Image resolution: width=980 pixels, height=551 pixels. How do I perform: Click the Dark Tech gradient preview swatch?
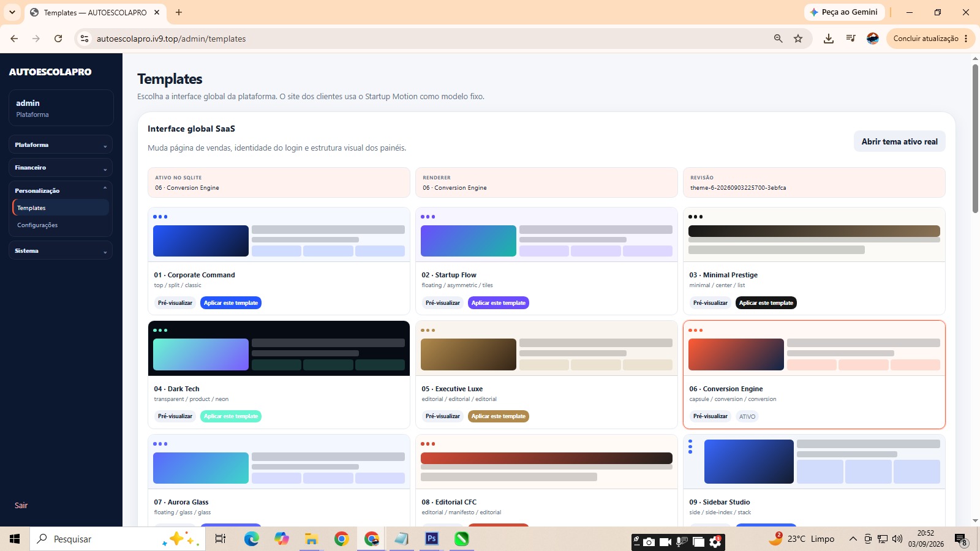point(201,354)
